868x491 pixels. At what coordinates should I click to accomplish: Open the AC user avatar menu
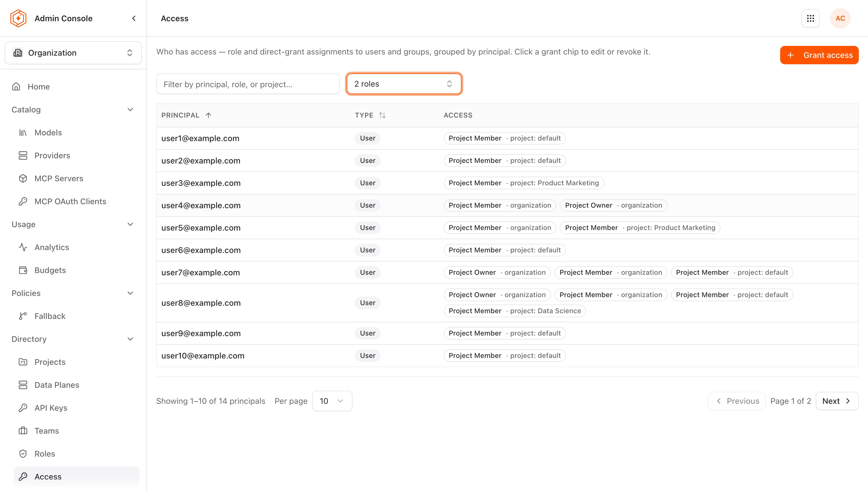tap(840, 18)
